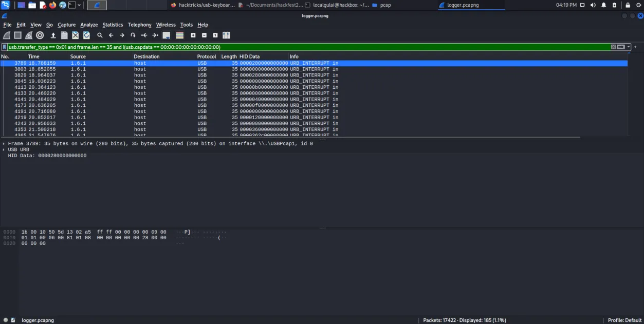This screenshot has height=324, width=644.
Task: Open the display filter history dropdown
Action: point(629,47)
